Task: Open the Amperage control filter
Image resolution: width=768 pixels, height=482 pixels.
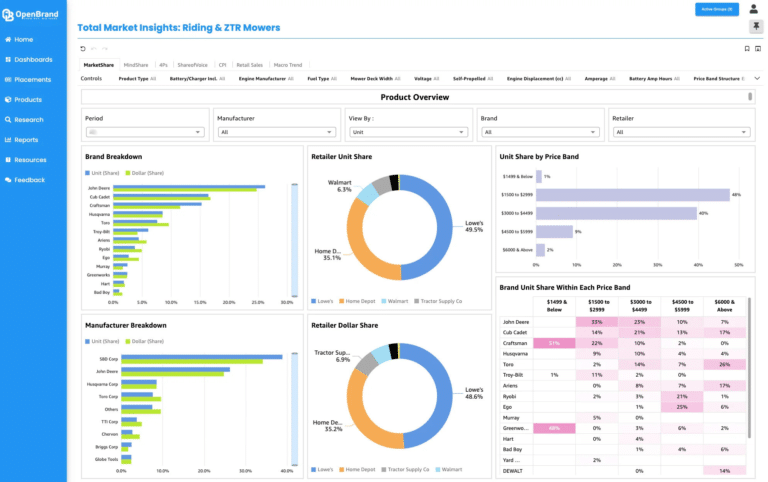Action: [600, 78]
